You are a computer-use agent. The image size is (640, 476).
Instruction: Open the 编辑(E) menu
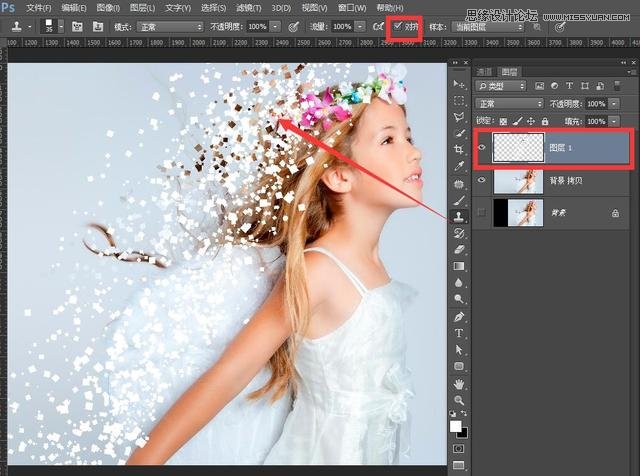(x=74, y=8)
